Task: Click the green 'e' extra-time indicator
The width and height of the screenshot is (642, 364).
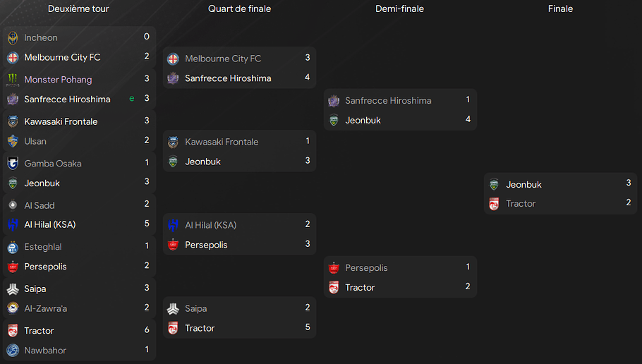Action: 131,99
